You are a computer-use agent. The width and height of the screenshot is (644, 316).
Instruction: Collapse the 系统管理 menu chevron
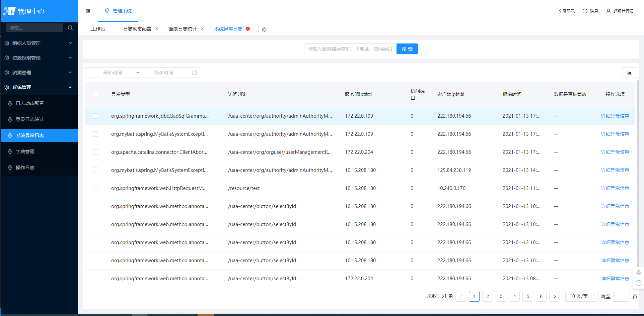coord(70,87)
